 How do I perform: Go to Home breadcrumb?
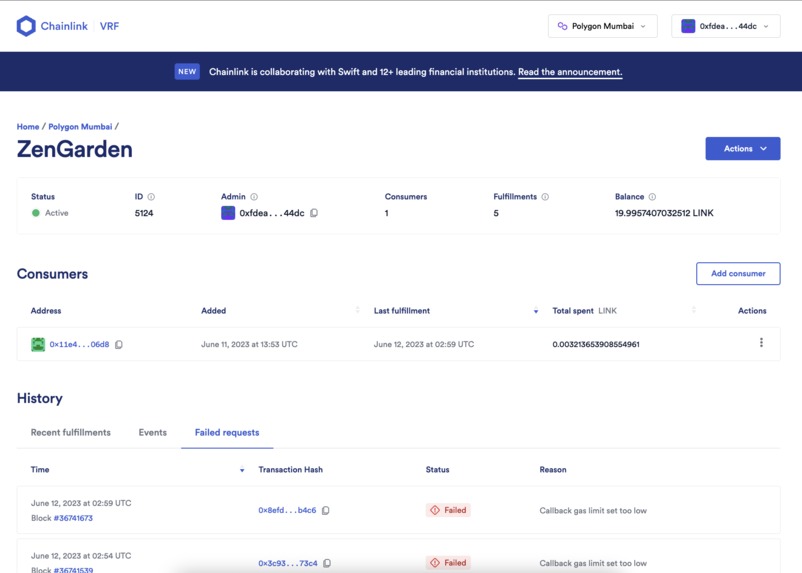tap(28, 126)
